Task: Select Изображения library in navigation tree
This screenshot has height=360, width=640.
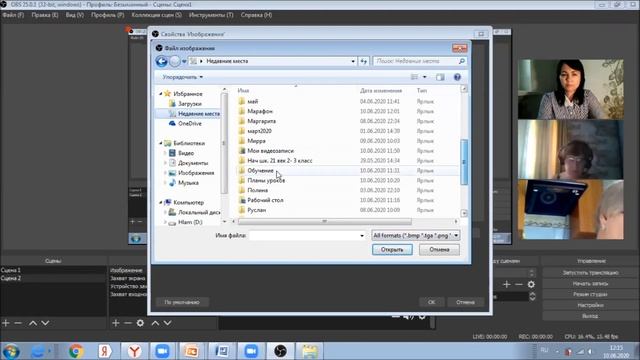Action: click(x=196, y=173)
